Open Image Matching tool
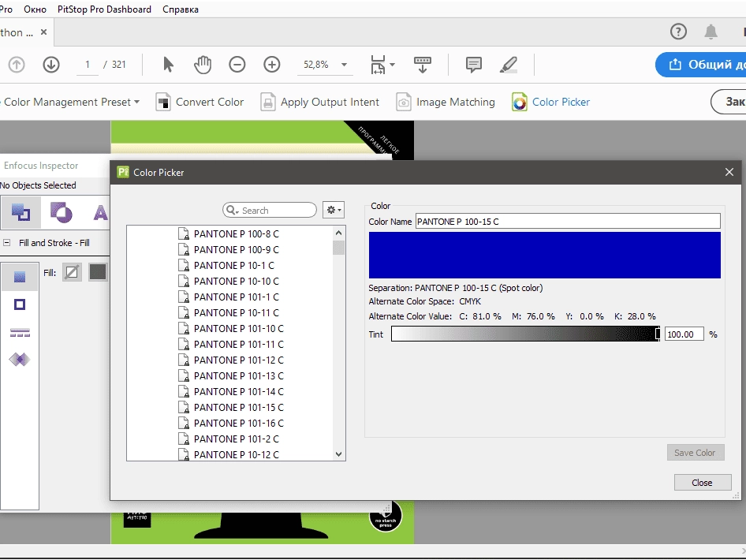The height and width of the screenshot is (560, 746). pos(446,103)
